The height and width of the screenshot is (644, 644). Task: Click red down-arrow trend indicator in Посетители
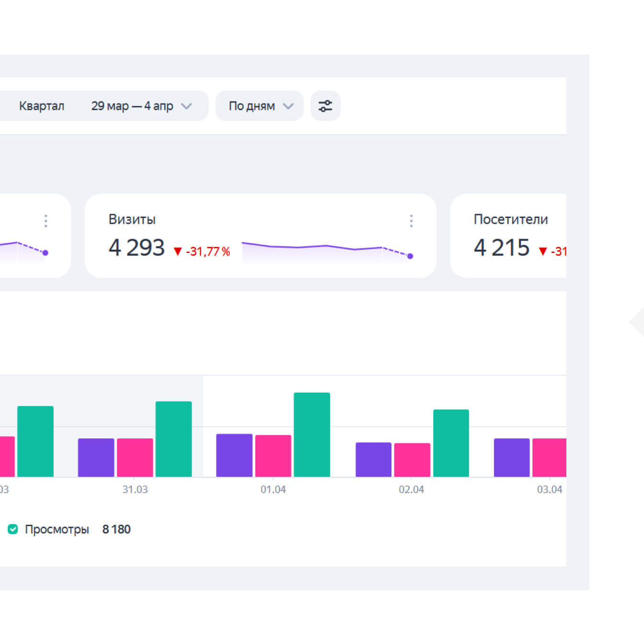point(542,252)
